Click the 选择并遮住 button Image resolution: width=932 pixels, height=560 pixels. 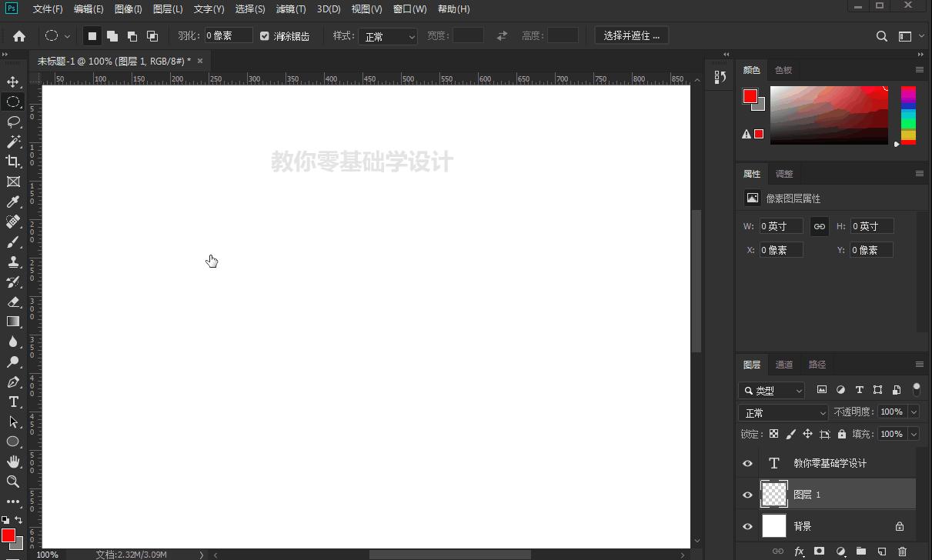coord(631,35)
